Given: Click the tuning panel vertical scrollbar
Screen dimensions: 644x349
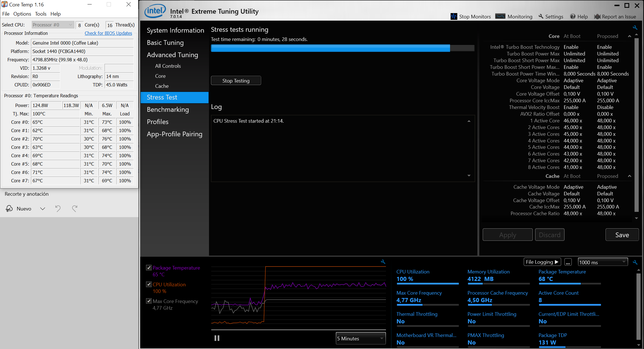Looking at the screenshot, I should tap(636, 125).
